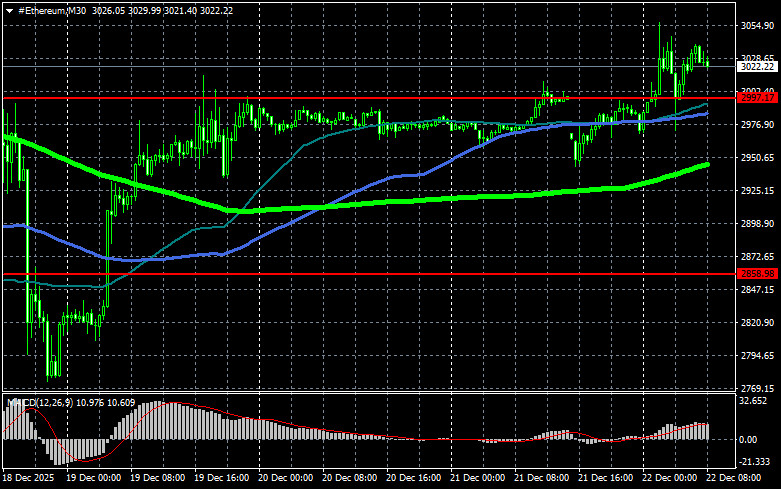Screen dimensions: 781x489
Task: Click the 20 Dec 16:00 time label
Action: 413,478
